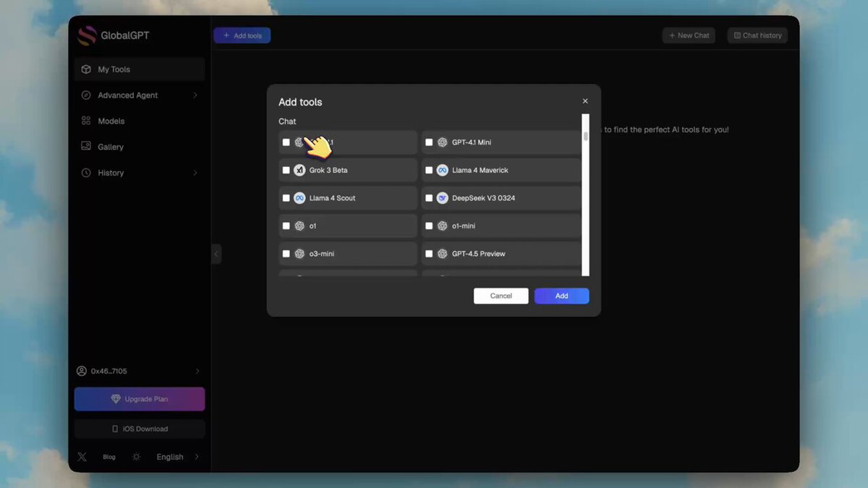Open the Chat history tab
The height and width of the screenshot is (488, 868).
(757, 35)
